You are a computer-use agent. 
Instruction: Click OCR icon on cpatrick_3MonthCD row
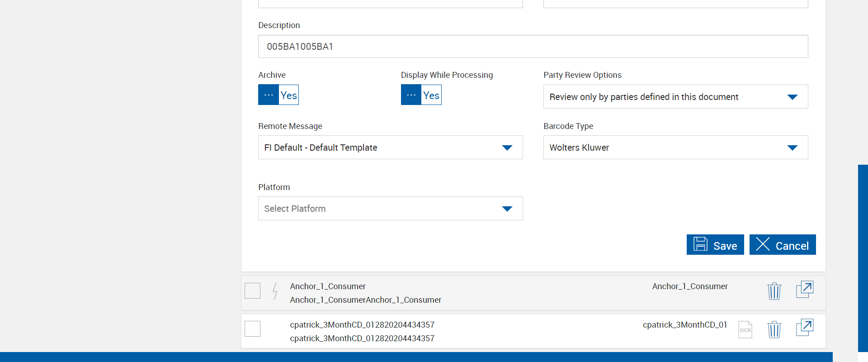pyautogui.click(x=745, y=329)
